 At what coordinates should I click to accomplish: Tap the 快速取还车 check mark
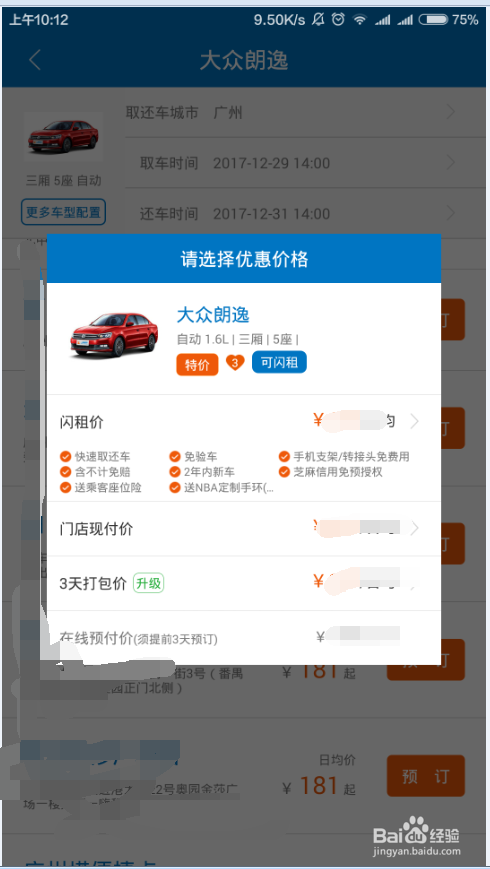pos(65,457)
